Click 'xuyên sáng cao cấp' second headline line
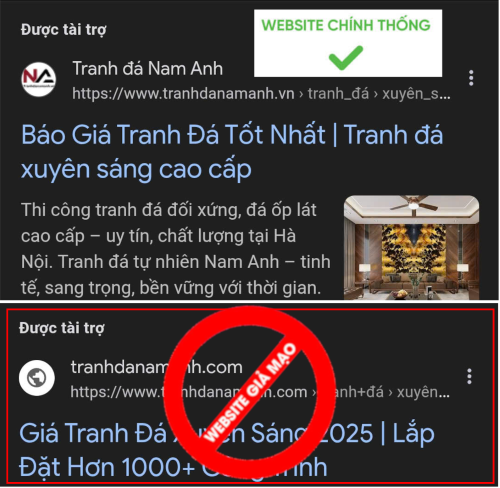This screenshot has height=488, width=500. (x=136, y=169)
